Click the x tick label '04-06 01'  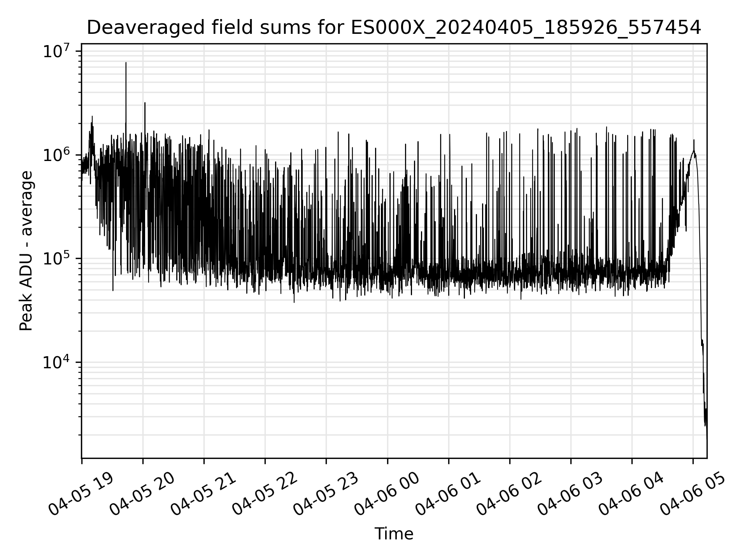click(449, 494)
